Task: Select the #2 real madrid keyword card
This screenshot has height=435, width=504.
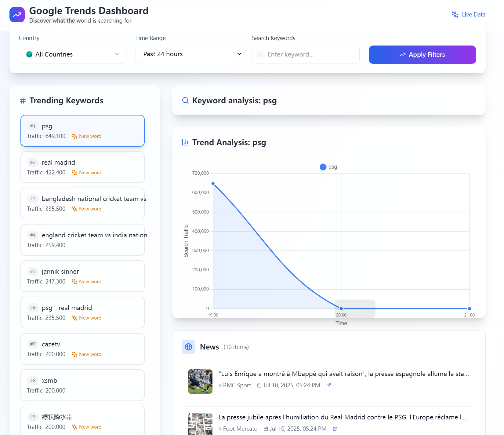Action: click(x=82, y=167)
